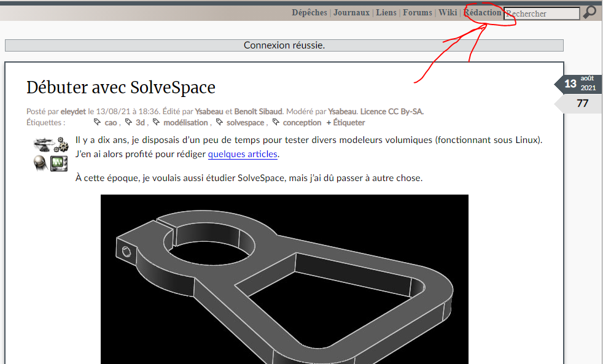
Task: Click the tag icon before conception
Action: [276, 122]
